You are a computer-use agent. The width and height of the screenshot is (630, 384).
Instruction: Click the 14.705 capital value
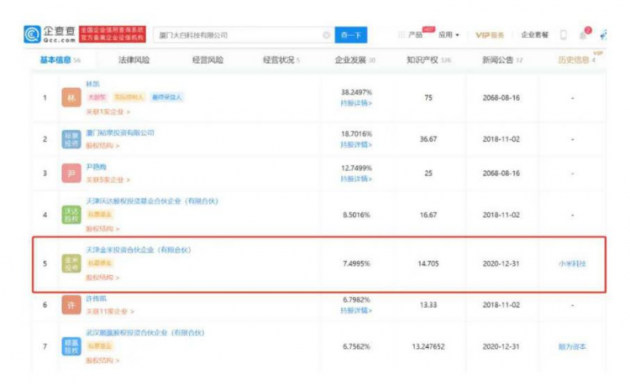click(x=428, y=263)
